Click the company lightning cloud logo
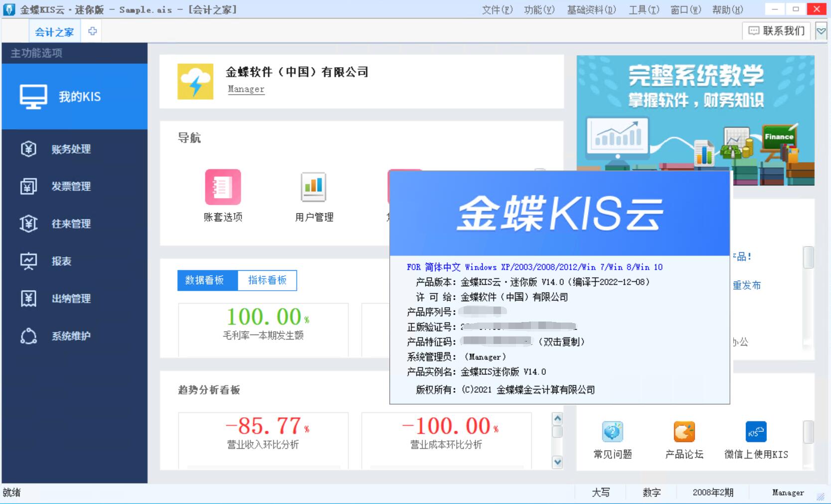831x504 pixels. pos(195,81)
